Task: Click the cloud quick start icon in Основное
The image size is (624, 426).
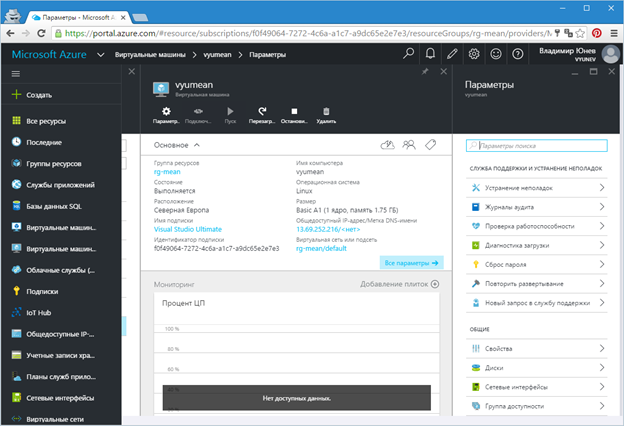Action: coord(388,145)
